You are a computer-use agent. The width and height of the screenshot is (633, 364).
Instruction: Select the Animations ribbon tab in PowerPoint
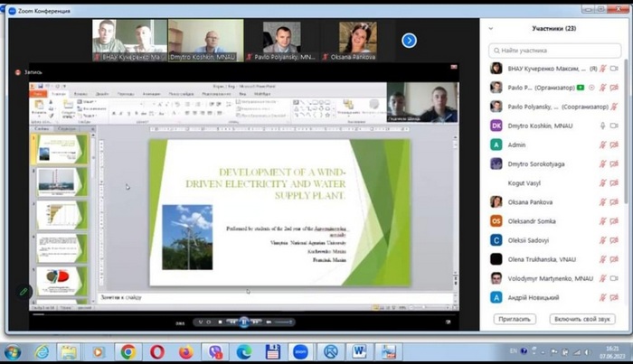151,94
